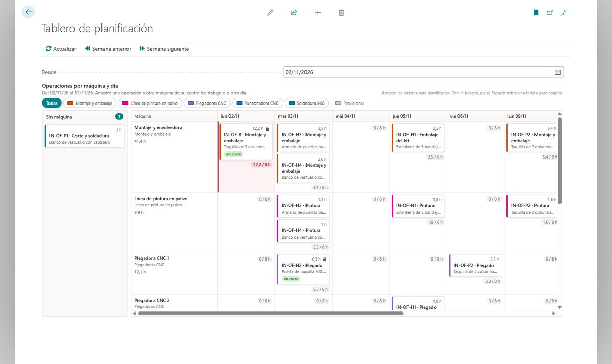
Task: Click the Actualizar button
Action: tap(61, 49)
